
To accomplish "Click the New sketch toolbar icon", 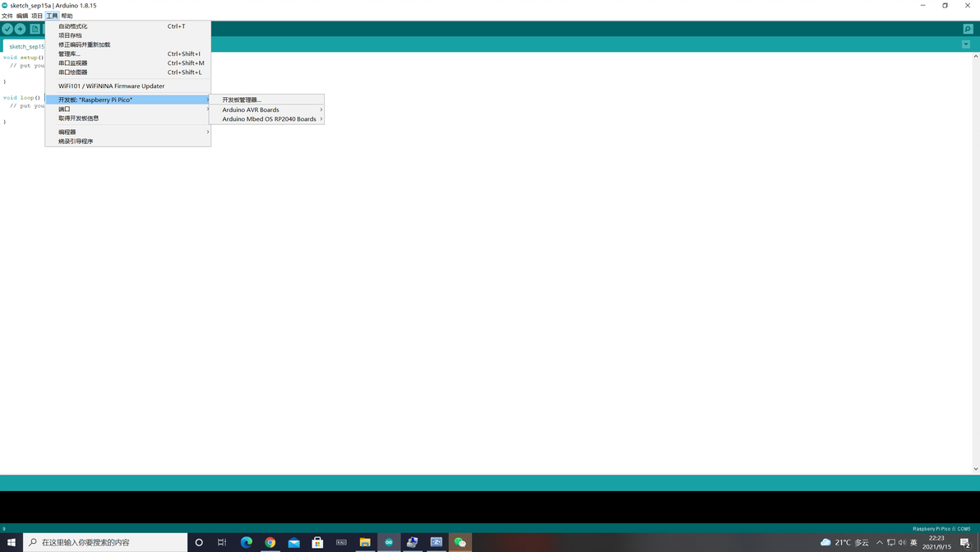I will (x=35, y=29).
